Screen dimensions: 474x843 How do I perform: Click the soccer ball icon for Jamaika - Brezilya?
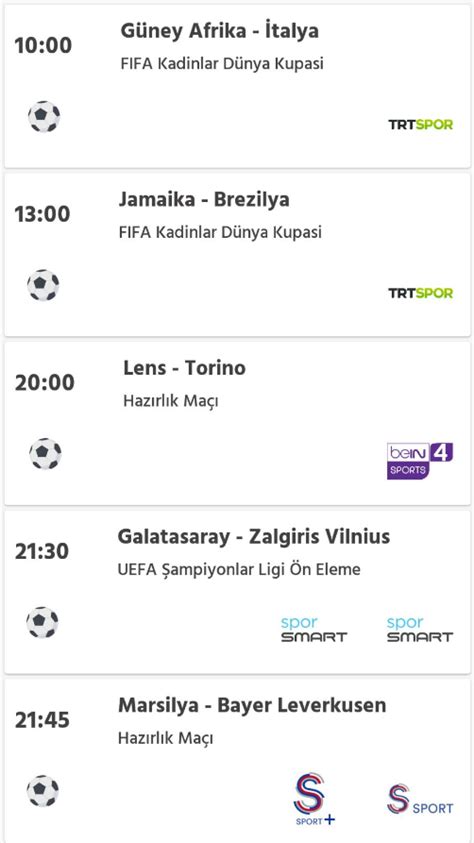pos(43,285)
